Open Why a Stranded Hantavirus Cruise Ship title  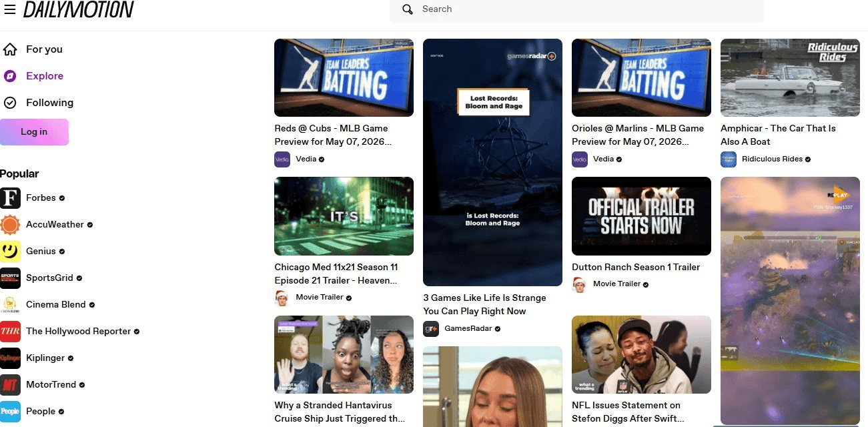coord(339,412)
